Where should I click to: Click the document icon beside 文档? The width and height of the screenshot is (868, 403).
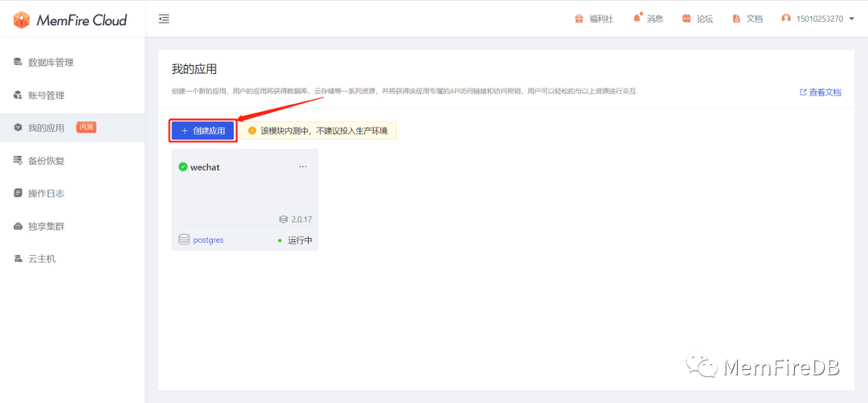click(x=736, y=19)
